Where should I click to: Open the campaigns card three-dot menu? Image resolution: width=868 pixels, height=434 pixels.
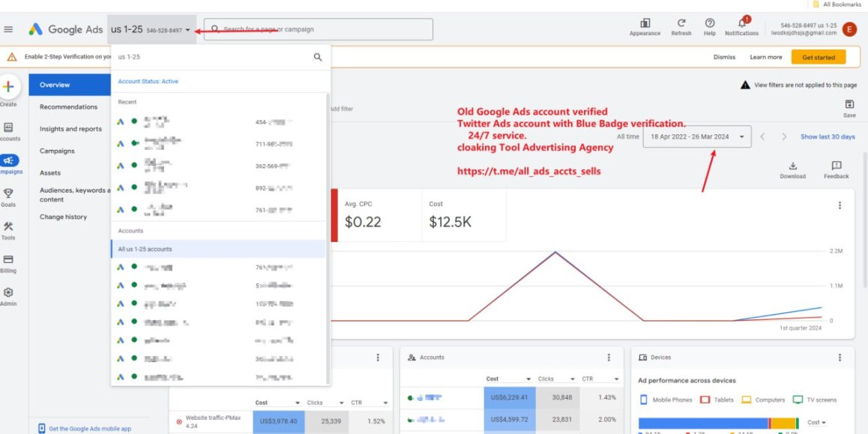point(378,358)
